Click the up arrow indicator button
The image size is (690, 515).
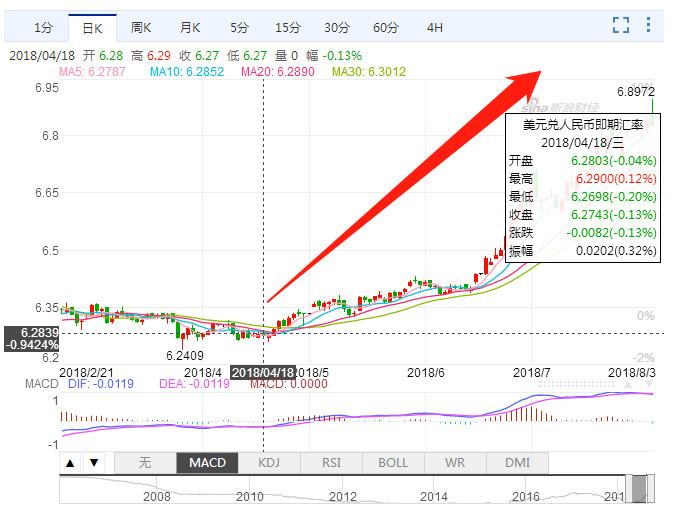pos(71,463)
